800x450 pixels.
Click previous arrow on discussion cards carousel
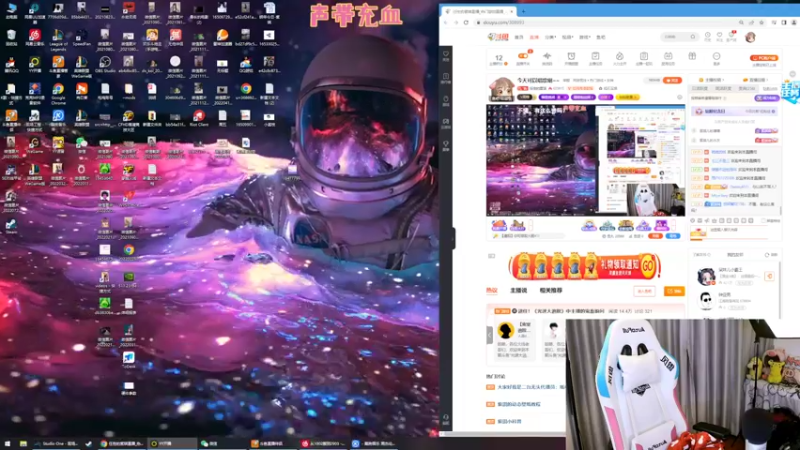489,335
